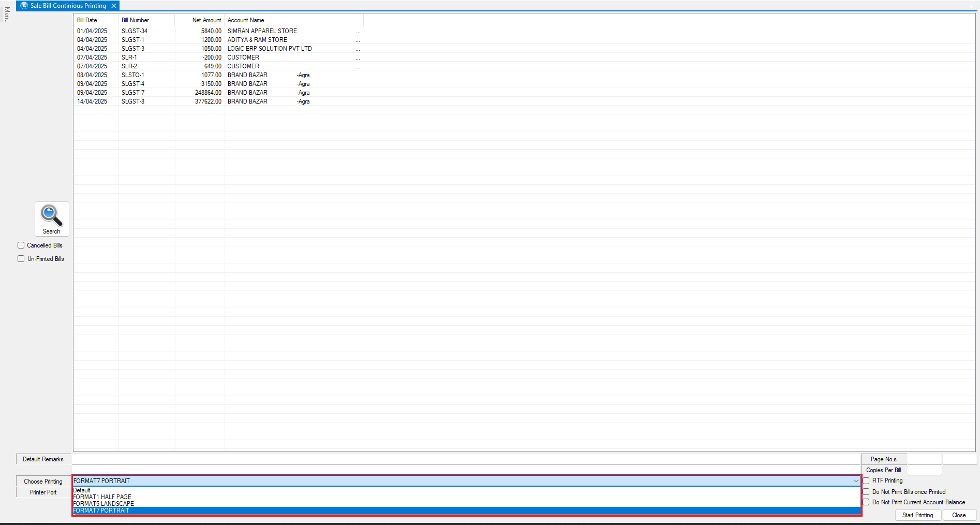Enable the RTF Printing checkbox
The height and width of the screenshot is (525, 980).
[866, 481]
